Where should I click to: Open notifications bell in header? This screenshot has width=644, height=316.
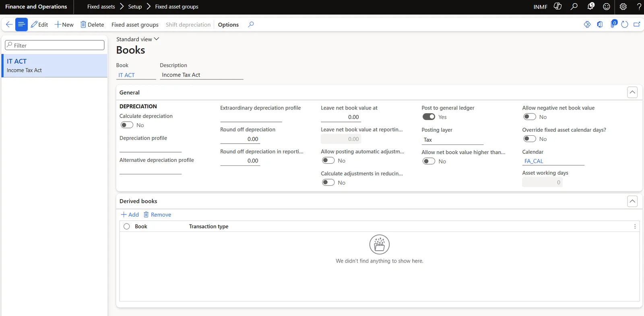590,6
